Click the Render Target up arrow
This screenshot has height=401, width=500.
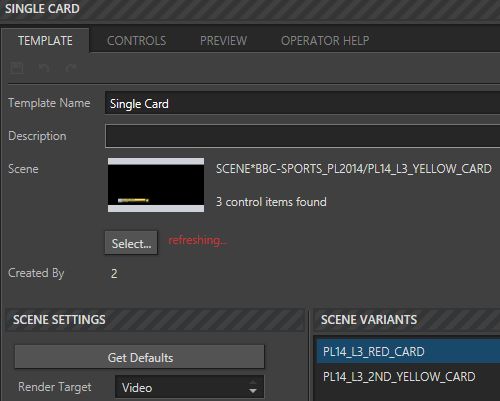tap(253, 382)
